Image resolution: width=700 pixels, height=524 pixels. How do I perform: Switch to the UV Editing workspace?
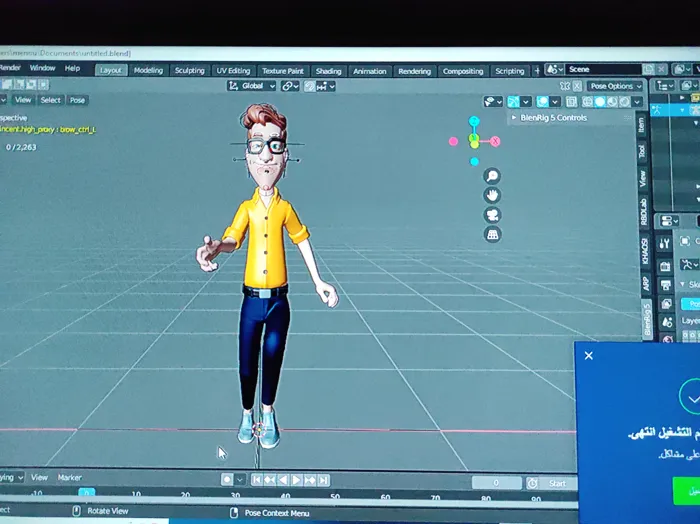[x=233, y=71]
